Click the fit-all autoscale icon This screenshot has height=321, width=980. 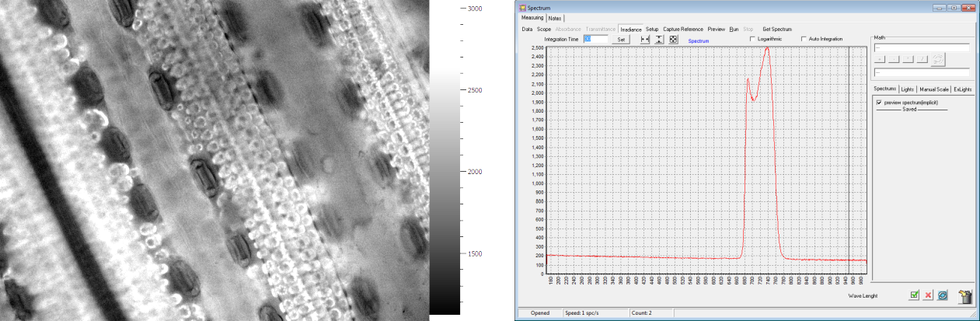[673, 39]
